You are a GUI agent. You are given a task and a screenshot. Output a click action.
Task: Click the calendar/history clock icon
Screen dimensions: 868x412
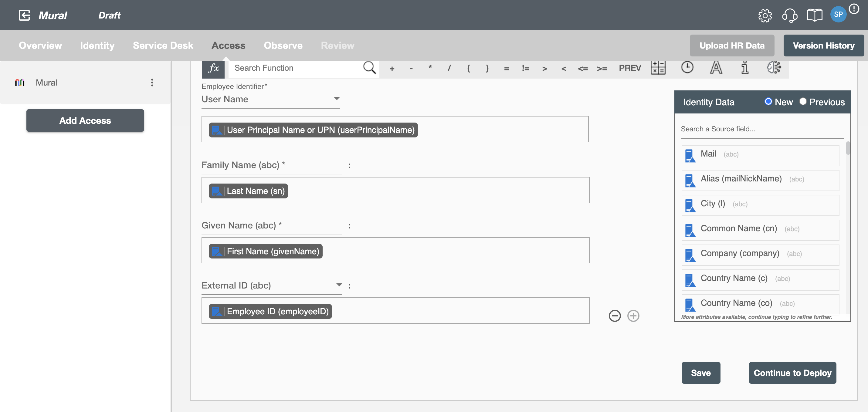(687, 67)
